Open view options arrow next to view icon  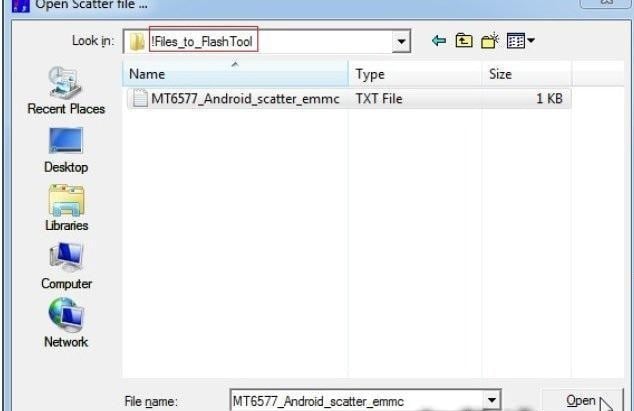(x=531, y=40)
